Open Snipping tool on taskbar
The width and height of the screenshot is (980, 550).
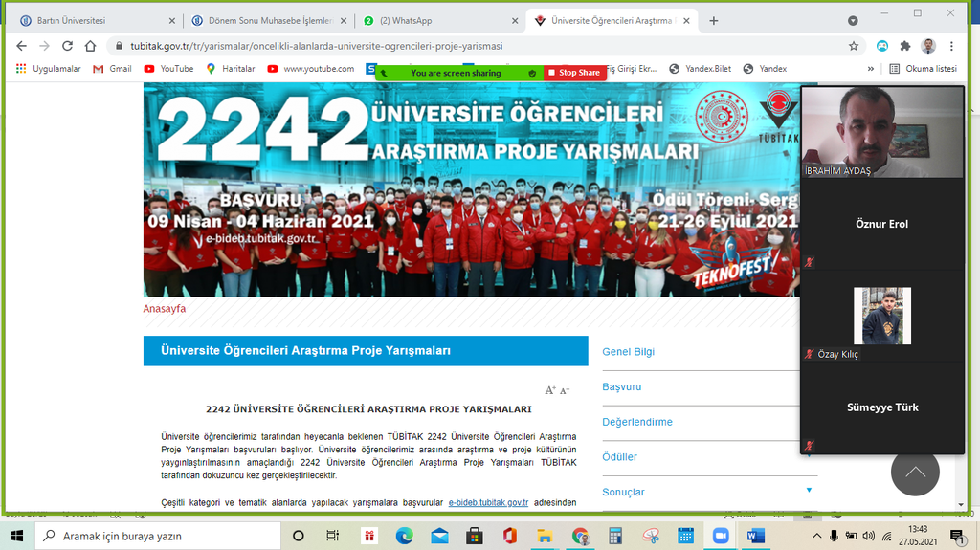651,536
